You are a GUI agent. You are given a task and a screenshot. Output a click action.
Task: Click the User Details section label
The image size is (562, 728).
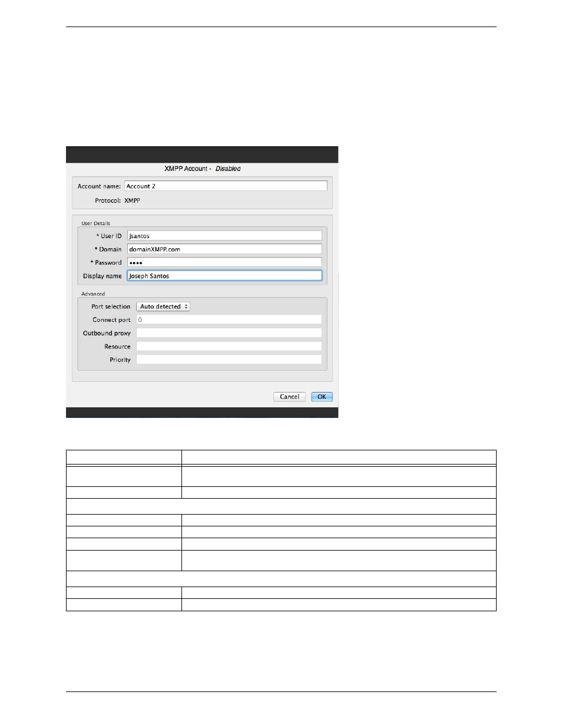pyautogui.click(x=95, y=223)
